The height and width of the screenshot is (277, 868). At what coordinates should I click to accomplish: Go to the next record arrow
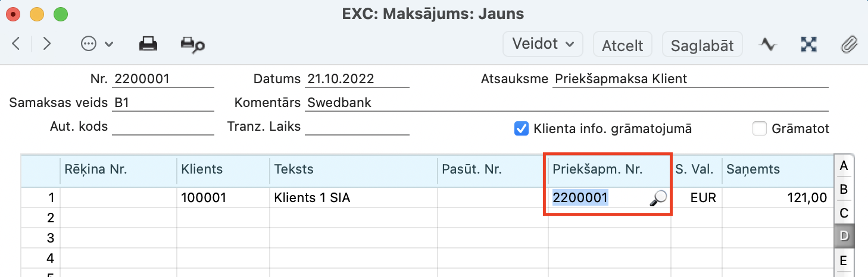47,44
